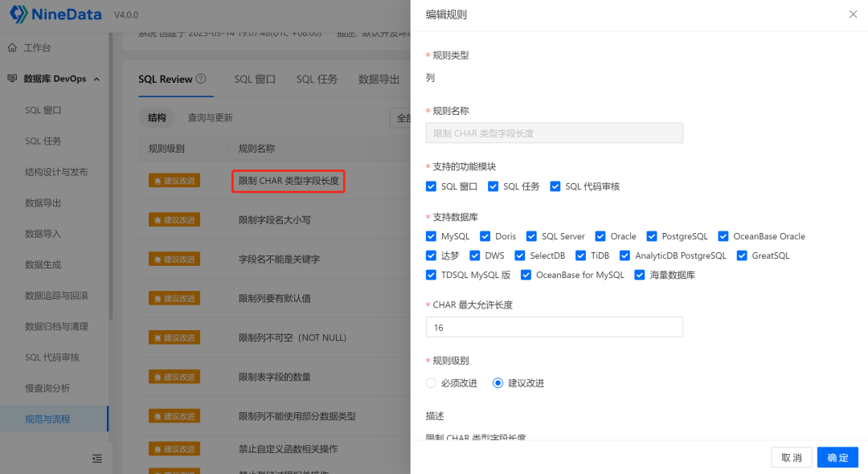Click the CHAR 最大允许长度 input field
This screenshot has height=474, width=868.
point(554,327)
